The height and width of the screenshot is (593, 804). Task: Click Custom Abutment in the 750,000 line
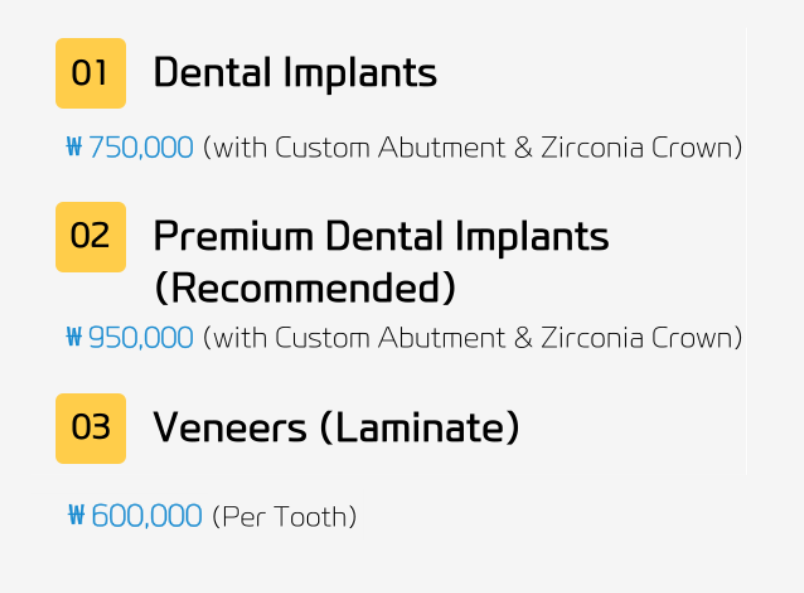pyautogui.click(x=390, y=148)
